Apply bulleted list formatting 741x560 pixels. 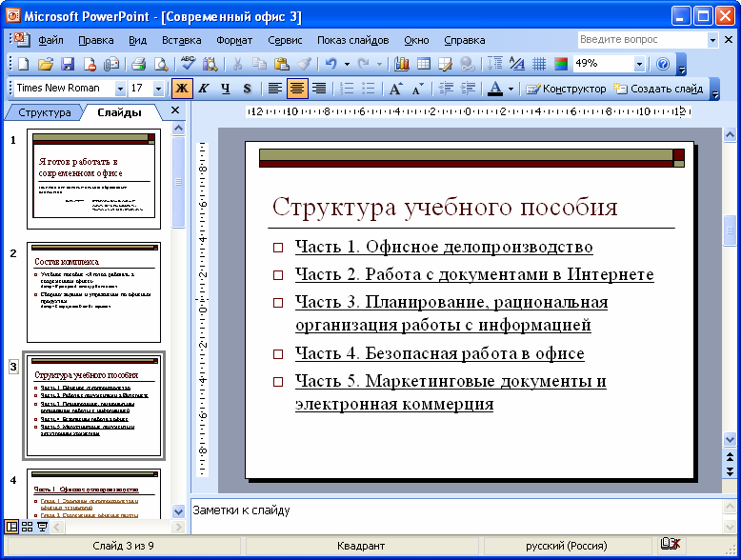[x=369, y=89]
